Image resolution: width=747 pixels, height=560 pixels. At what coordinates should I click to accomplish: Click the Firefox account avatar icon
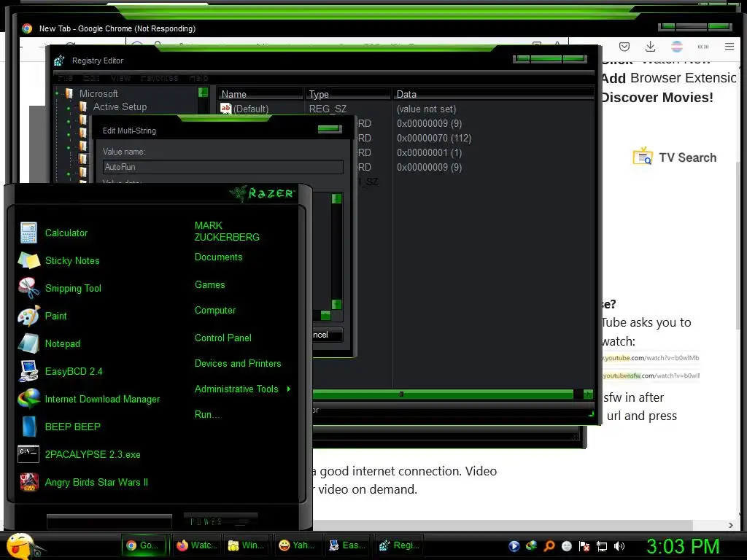coord(676,47)
